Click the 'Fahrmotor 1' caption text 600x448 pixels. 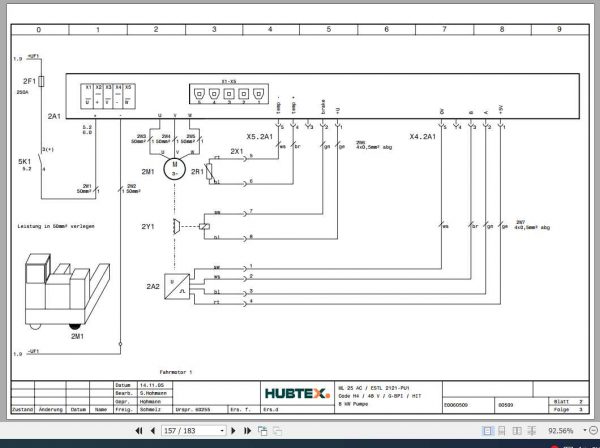point(176,372)
